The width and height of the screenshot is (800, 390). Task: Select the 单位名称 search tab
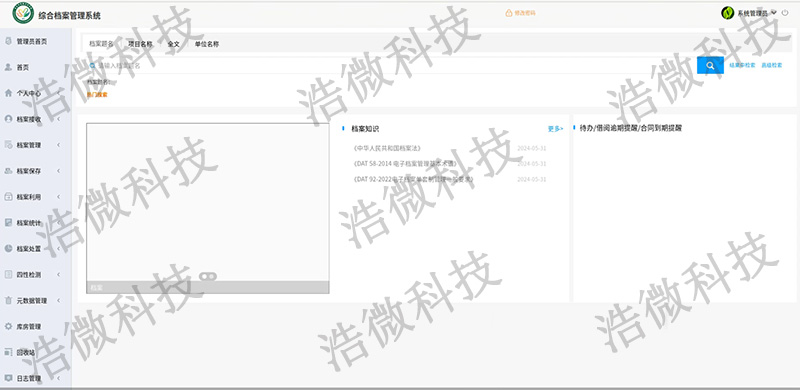tap(207, 44)
